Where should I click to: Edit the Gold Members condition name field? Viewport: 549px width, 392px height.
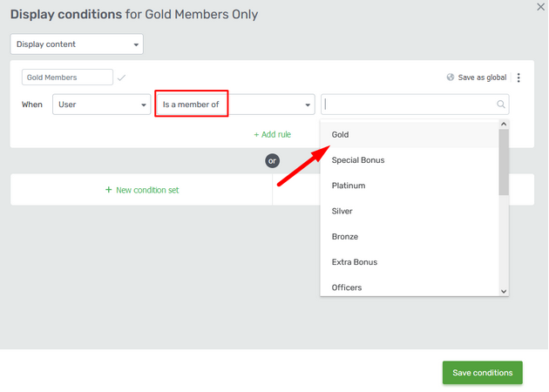67,77
